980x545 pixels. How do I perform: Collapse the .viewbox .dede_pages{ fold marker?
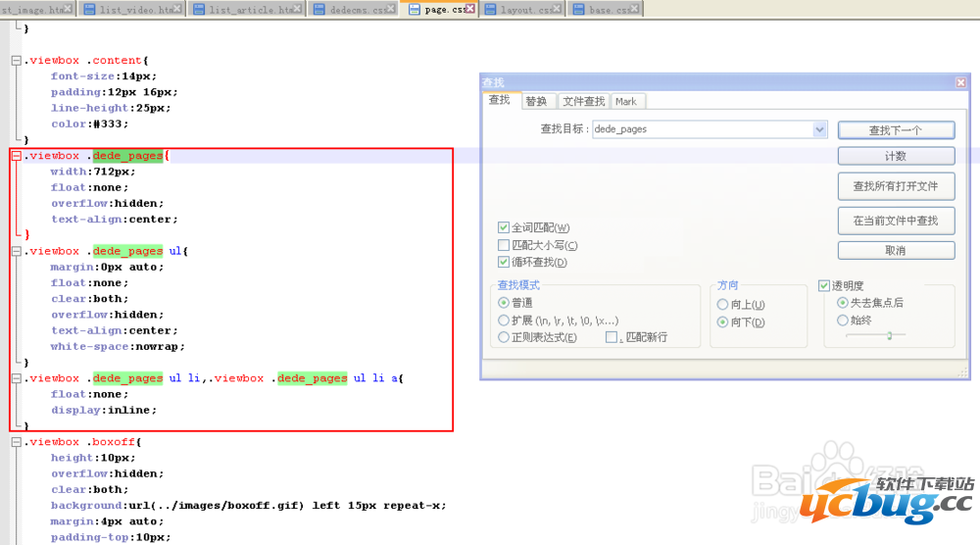pos(16,156)
